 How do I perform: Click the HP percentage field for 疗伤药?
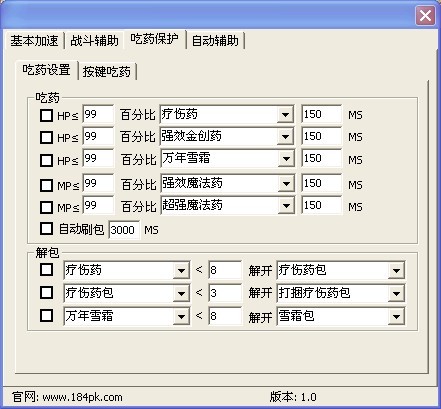[x=98, y=115]
